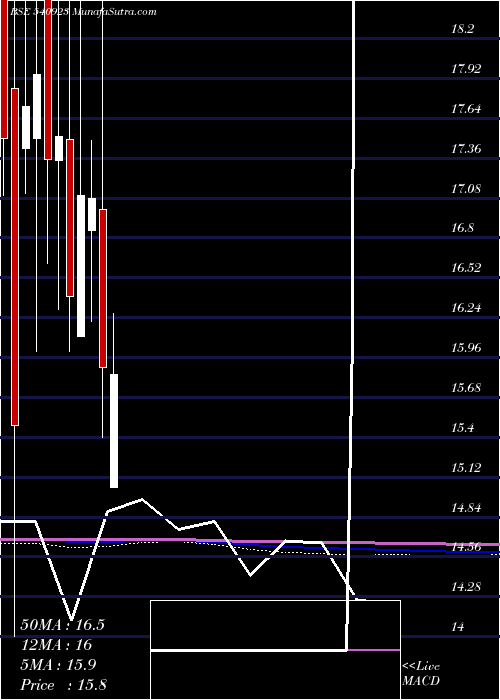This screenshot has width=500, height=700.
Task: Click the 15.4 price axis label
Action: 462,427
